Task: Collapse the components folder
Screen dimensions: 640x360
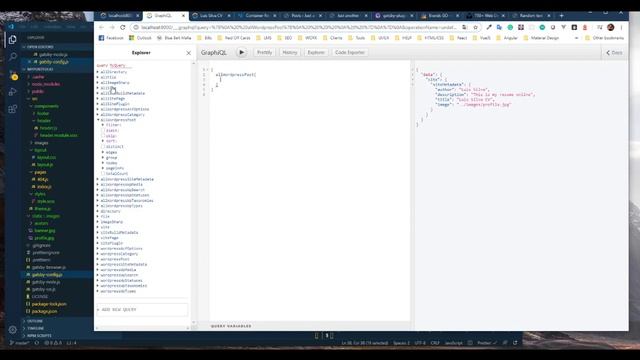Action: tap(46, 106)
